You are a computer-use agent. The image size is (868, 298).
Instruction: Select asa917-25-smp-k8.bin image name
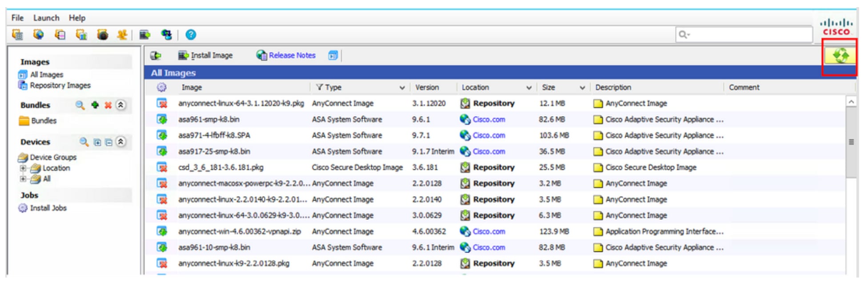(214, 151)
